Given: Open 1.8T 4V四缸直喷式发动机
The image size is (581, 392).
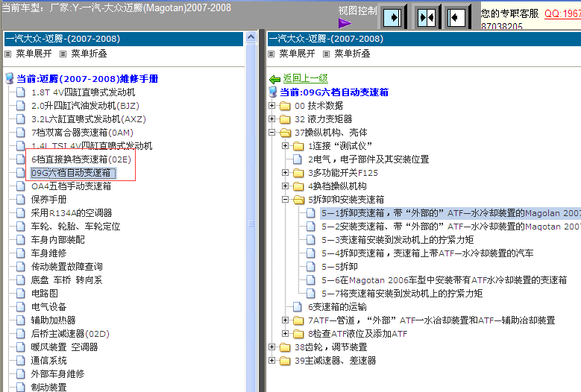Looking at the screenshot, I should (x=83, y=92).
